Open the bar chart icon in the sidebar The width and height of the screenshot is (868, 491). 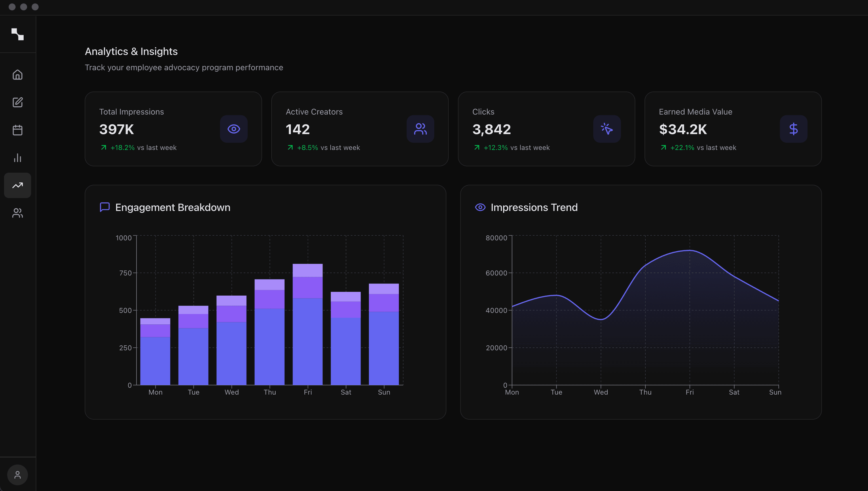18,157
